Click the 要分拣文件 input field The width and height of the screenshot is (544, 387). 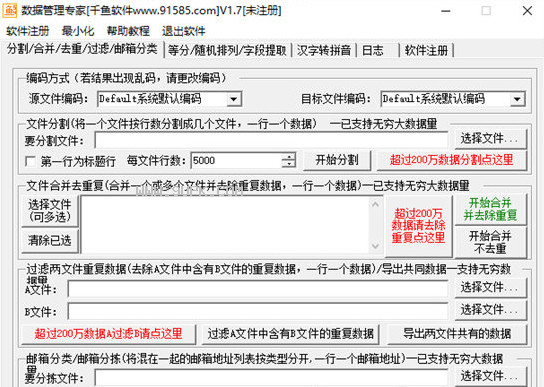click(271, 378)
